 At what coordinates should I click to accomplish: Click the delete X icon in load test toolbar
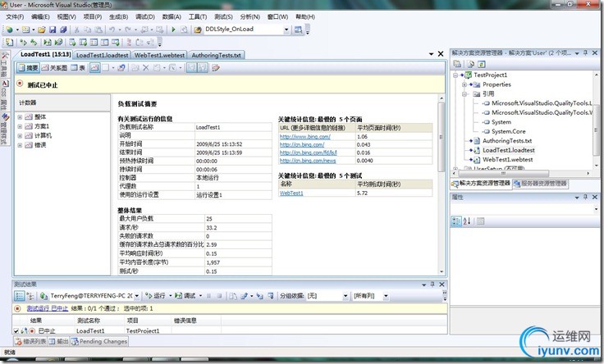tap(145, 68)
